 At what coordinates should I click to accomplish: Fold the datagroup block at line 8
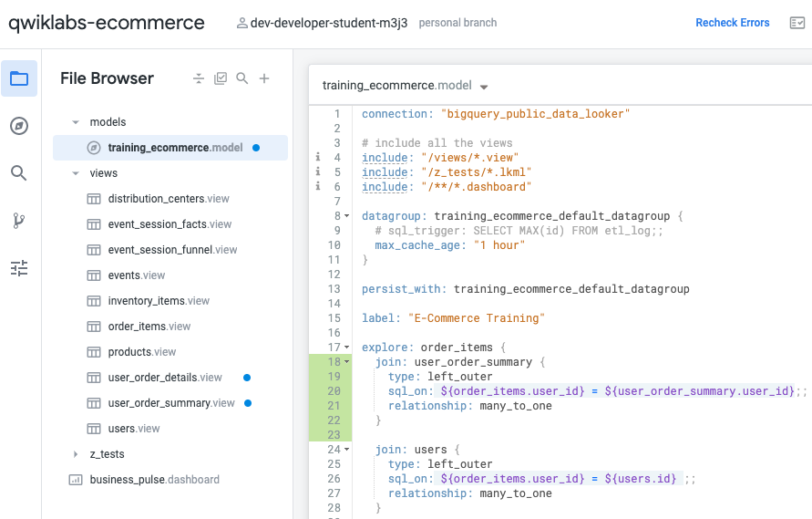(347, 215)
